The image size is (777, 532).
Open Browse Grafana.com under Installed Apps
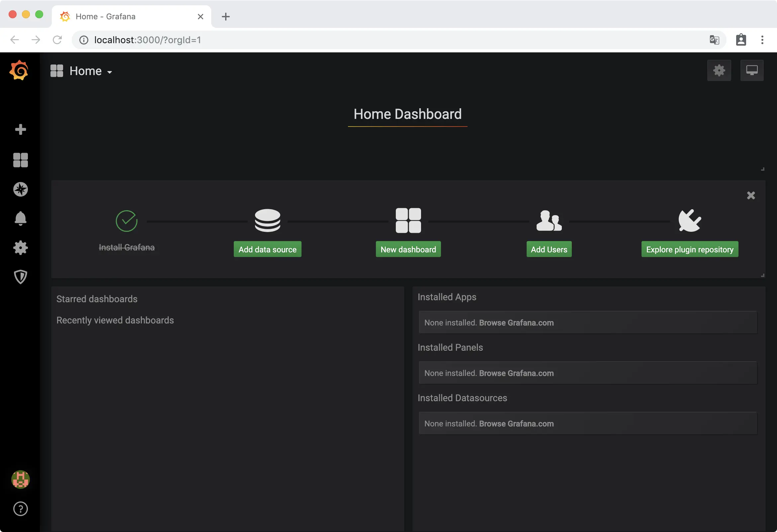coord(516,323)
